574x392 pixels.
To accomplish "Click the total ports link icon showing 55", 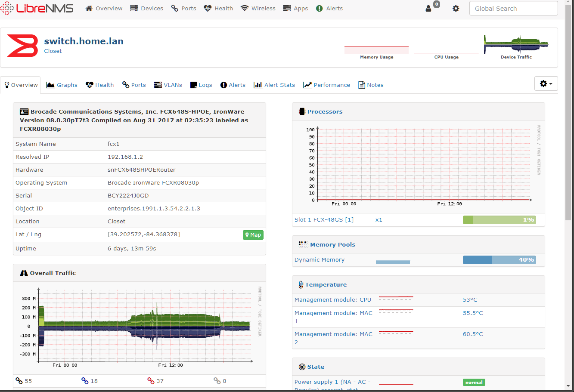I will click(x=19, y=381).
